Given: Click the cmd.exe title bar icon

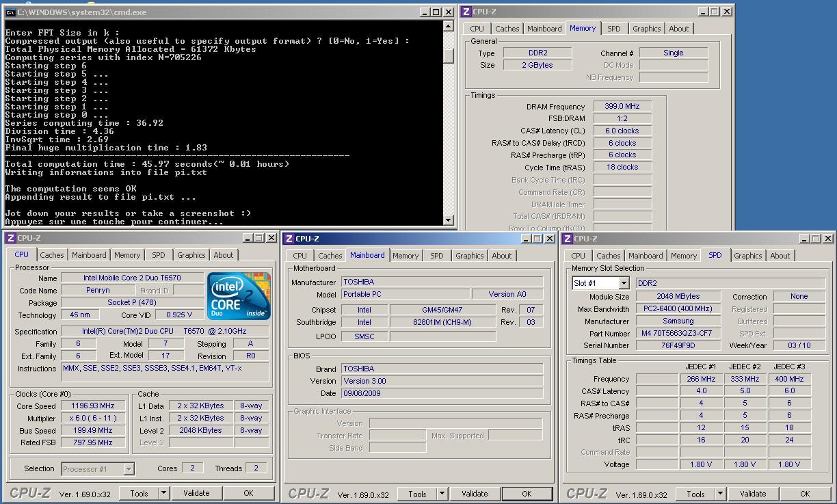Looking at the screenshot, I should pyautogui.click(x=10, y=12).
